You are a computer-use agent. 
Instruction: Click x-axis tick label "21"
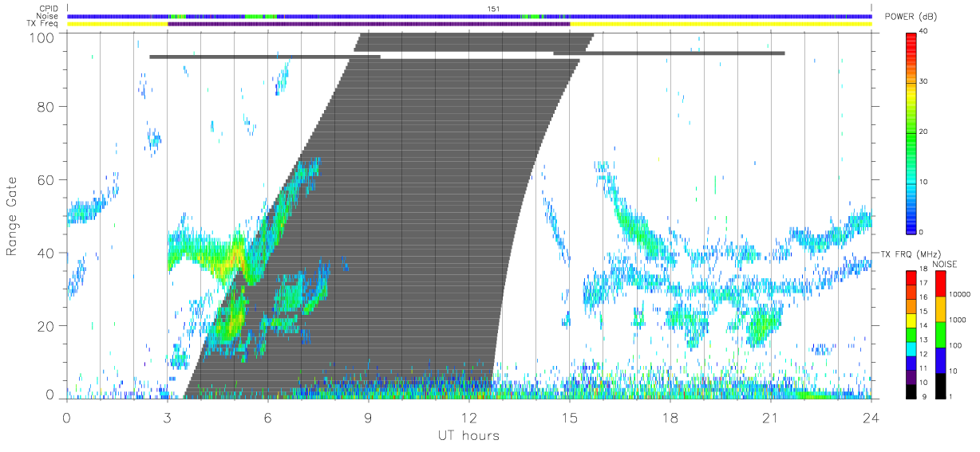click(770, 418)
